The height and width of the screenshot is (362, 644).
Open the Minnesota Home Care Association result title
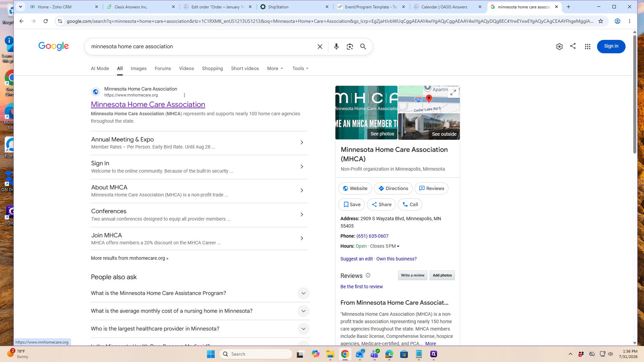pyautogui.click(x=148, y=105)
